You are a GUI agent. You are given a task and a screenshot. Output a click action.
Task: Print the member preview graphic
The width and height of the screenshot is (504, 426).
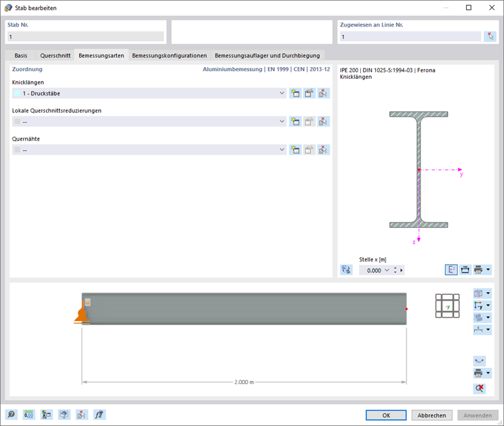[x=478, y=373]
